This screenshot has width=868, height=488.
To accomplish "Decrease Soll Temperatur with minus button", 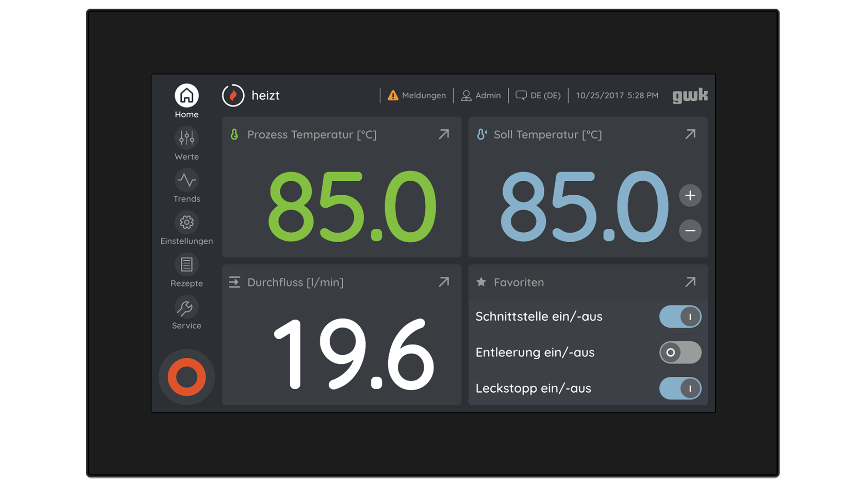I will coord(690,230).
